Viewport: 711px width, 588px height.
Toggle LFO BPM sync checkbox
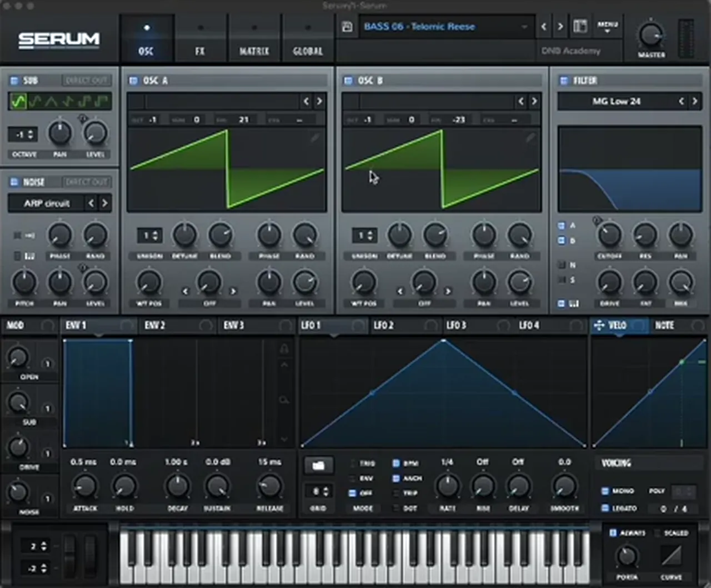(x=396, y=463)
